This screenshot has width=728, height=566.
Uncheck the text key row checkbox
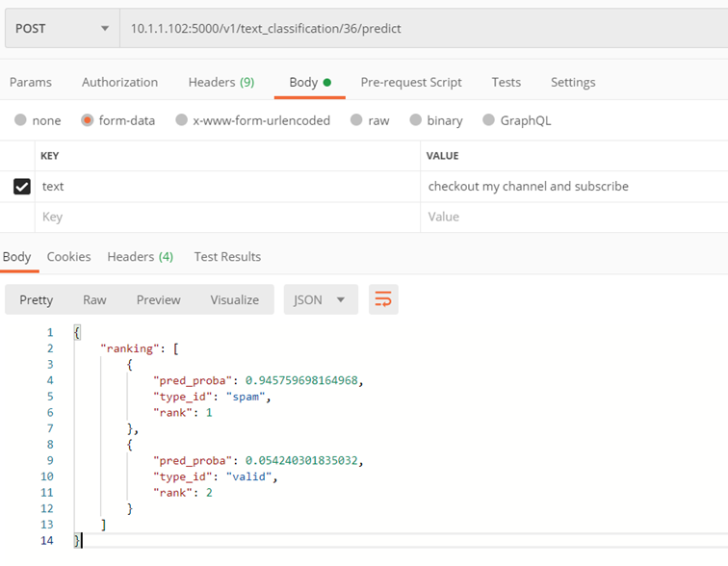[x=22, y=187]
